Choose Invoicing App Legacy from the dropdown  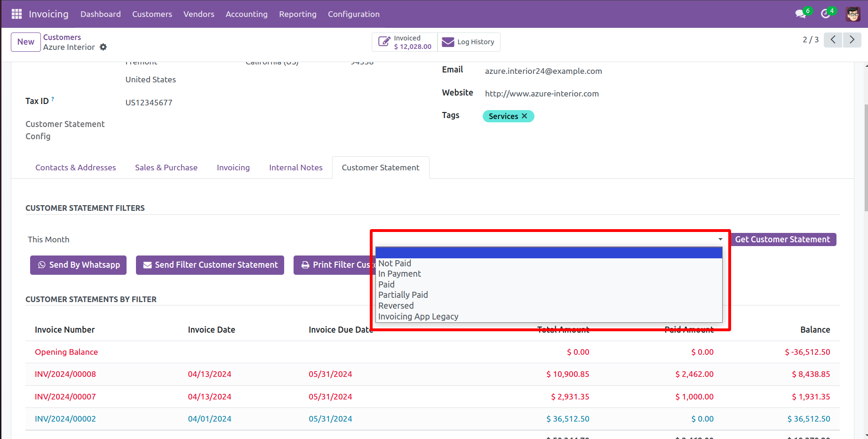[549, 317]
